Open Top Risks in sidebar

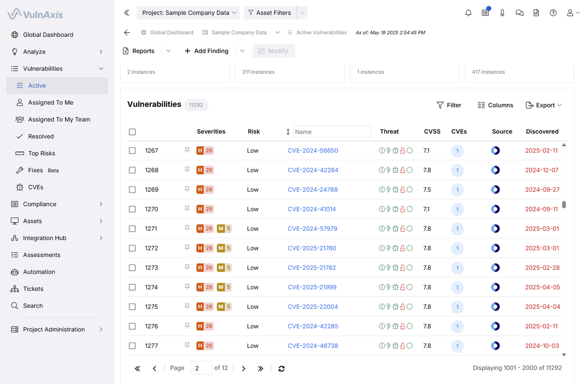point(41,153)
